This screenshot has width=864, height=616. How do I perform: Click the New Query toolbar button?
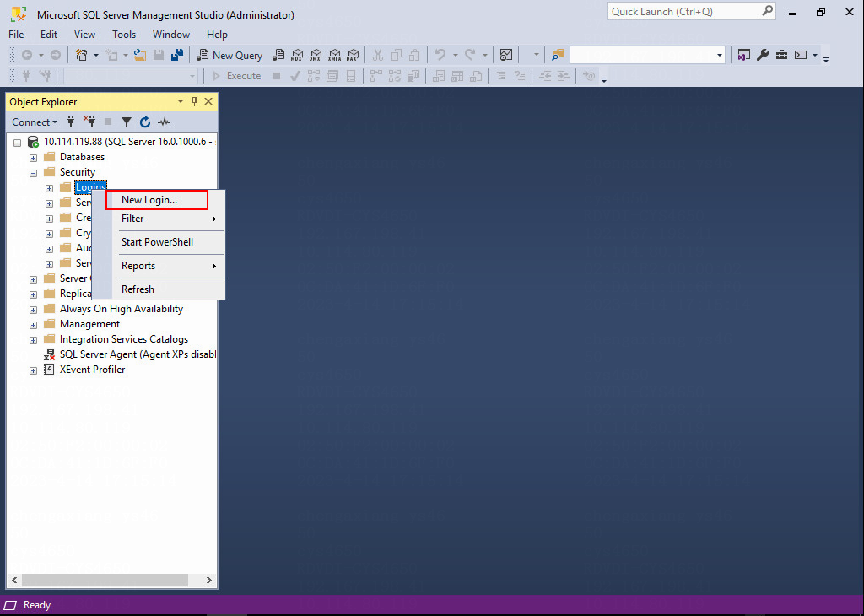[x=229, y=55]
